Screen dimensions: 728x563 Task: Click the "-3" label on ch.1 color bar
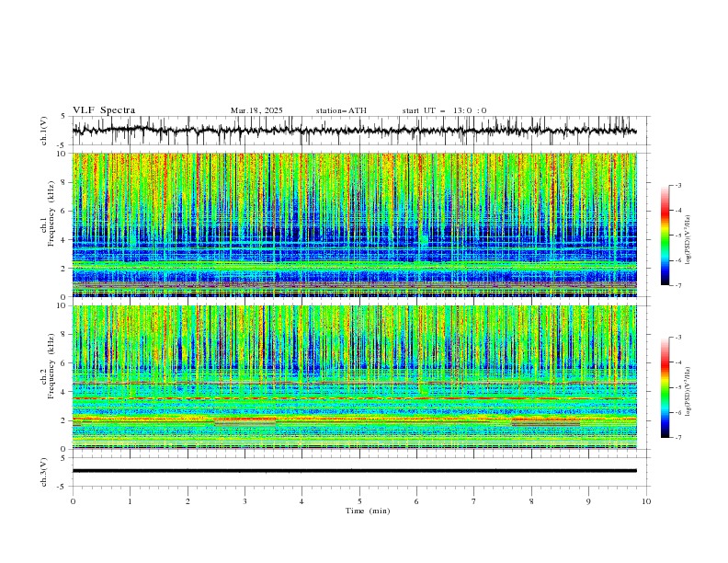pyautogui.click(x=677, y=185)
